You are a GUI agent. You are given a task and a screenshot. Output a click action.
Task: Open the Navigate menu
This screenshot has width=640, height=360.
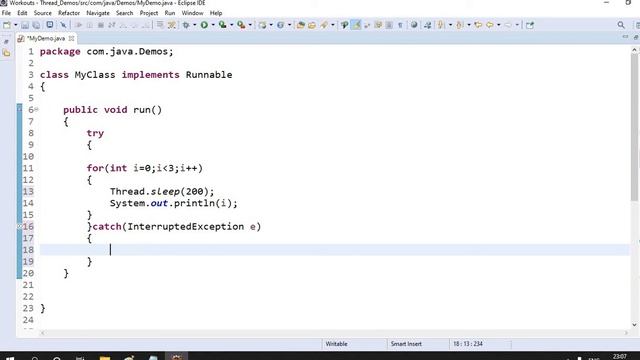[98, 13]
